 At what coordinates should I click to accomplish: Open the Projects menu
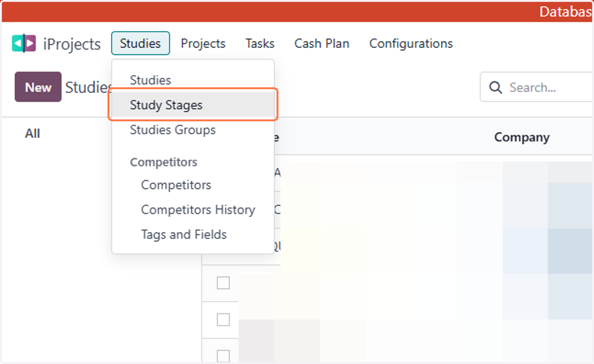point(203,44)
